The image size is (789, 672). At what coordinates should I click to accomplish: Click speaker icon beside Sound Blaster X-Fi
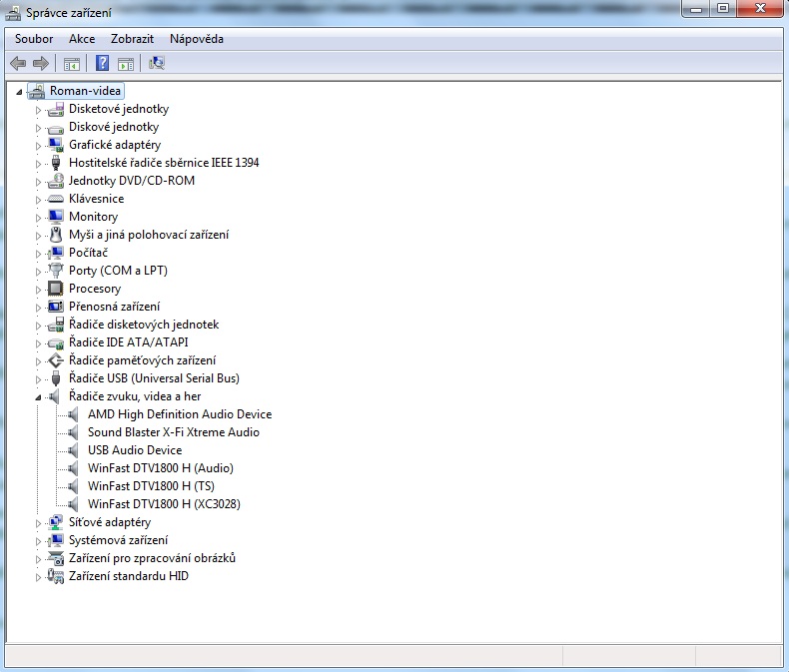click(74, 432)
